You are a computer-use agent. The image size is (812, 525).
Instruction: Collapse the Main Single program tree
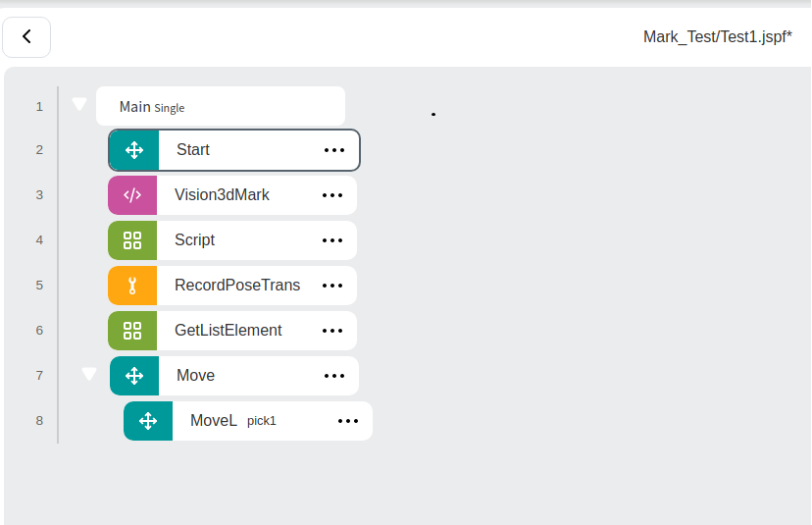79,104
